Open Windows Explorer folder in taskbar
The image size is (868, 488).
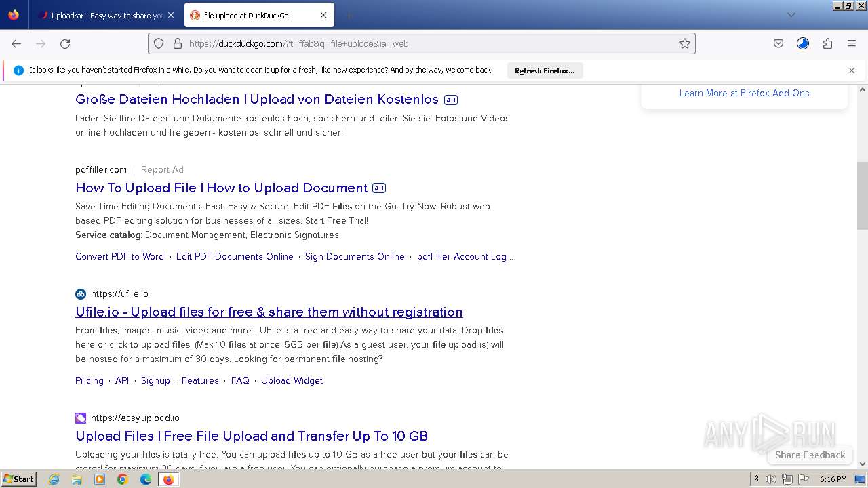pyautogui.click(x=77, y=479)
